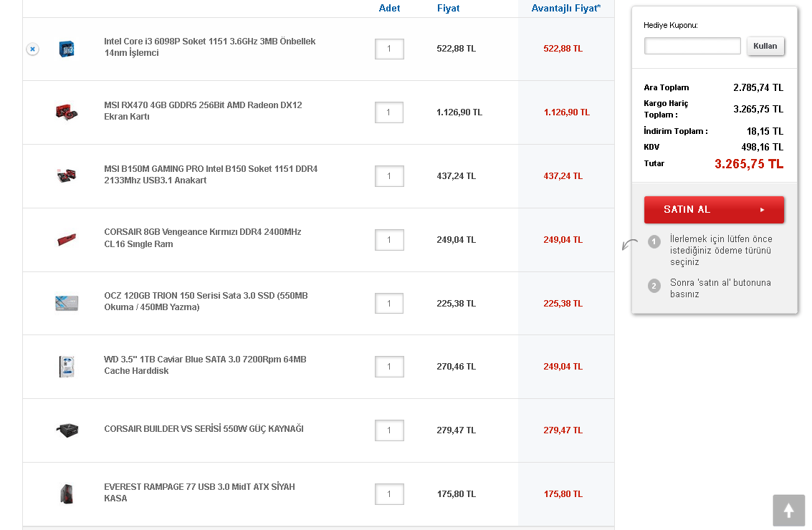Open Corsair 550W power supply thumbnail

67,430
